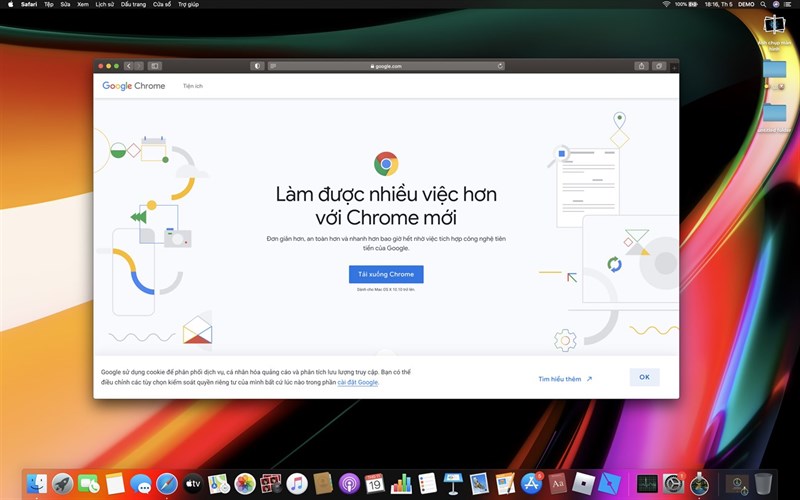Click the Google Chrome logo in page header
Viewport: 800px width, 500px height.
pos(134,86)
